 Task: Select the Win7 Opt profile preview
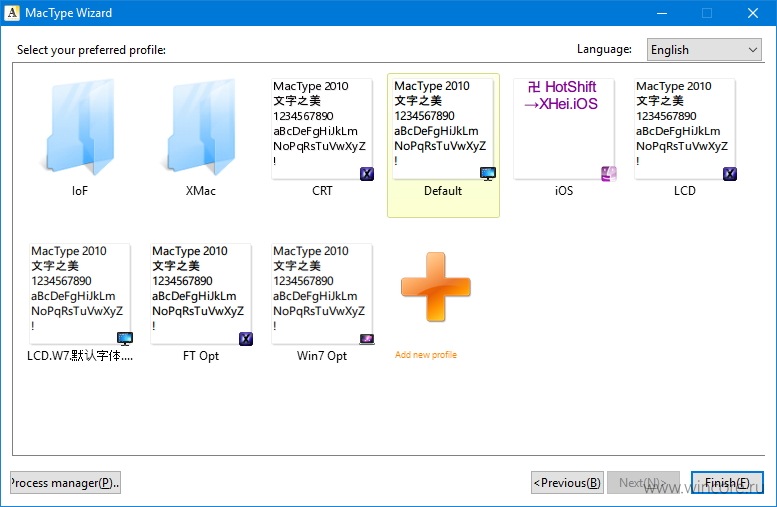click(x=322, y=293)
